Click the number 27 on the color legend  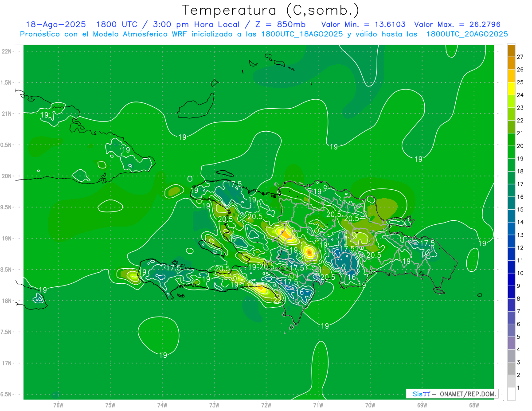tap(520, 57)
